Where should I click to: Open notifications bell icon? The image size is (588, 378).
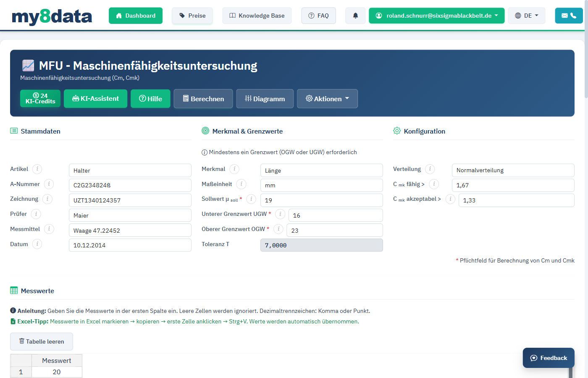pyautogui.click(x=355, y=16)
